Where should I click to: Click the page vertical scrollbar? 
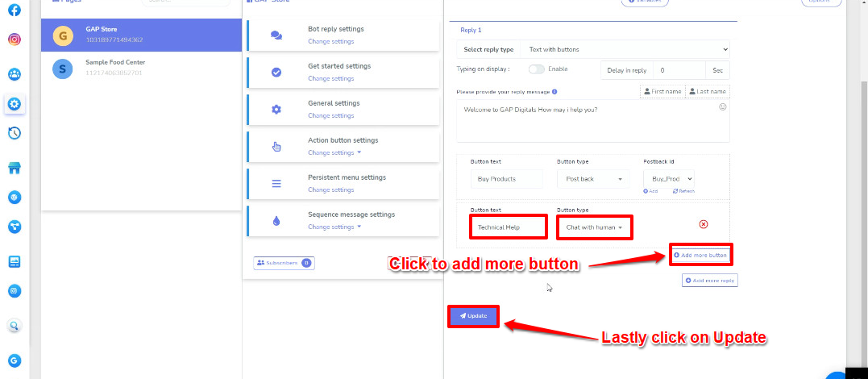864,224
